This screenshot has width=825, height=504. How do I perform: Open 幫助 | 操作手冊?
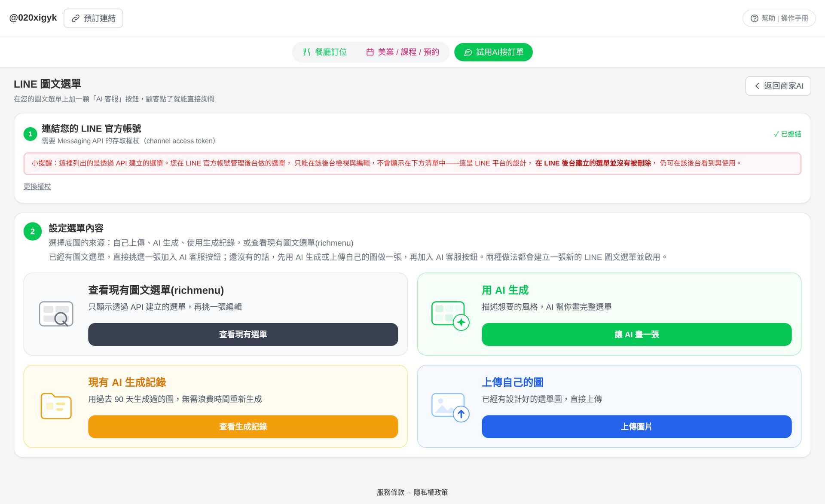click(779, 18)
